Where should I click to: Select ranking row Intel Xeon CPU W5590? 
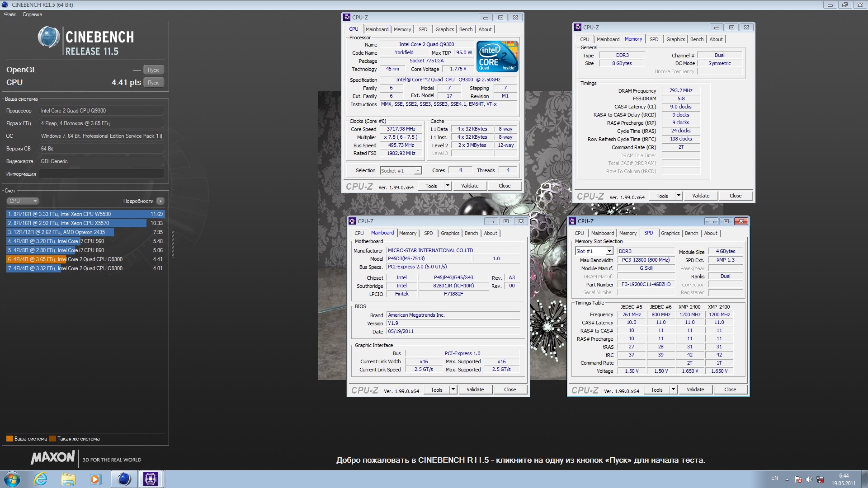point(85,214)
